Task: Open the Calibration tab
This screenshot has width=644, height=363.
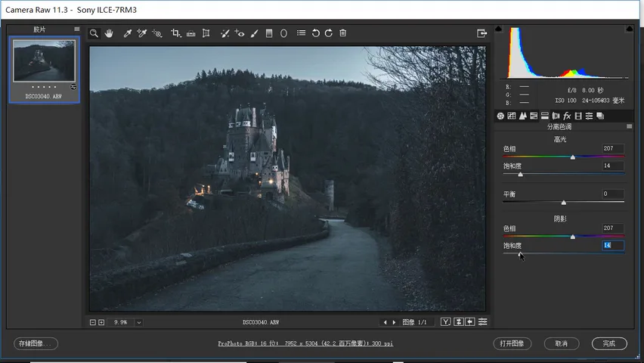Action: [x=578, y=116]
